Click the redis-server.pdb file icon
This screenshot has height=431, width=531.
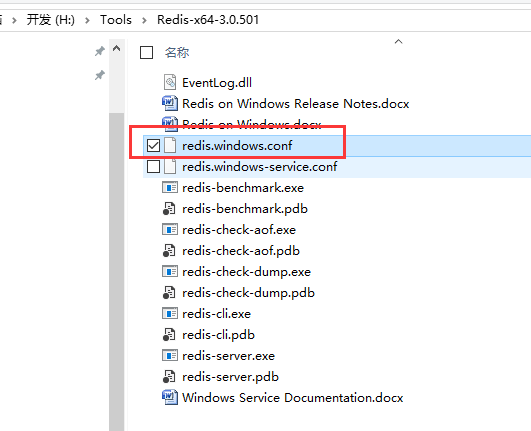pyautogui.click(x=169, y=376)
